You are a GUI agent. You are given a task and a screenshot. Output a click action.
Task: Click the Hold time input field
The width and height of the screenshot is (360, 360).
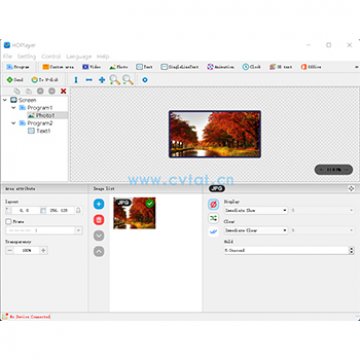click(x=286, y=250)
